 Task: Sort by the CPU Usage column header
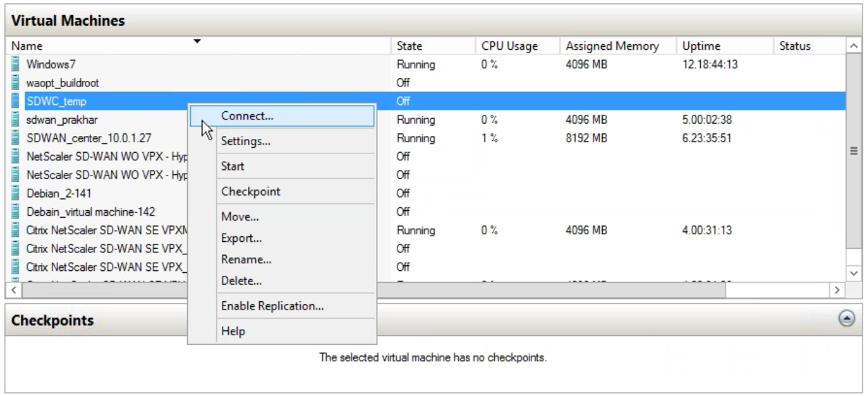(x=517, y=46)
